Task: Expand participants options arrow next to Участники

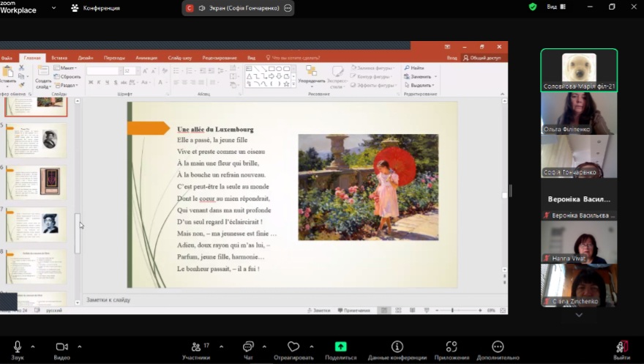Action: [221, 346]
